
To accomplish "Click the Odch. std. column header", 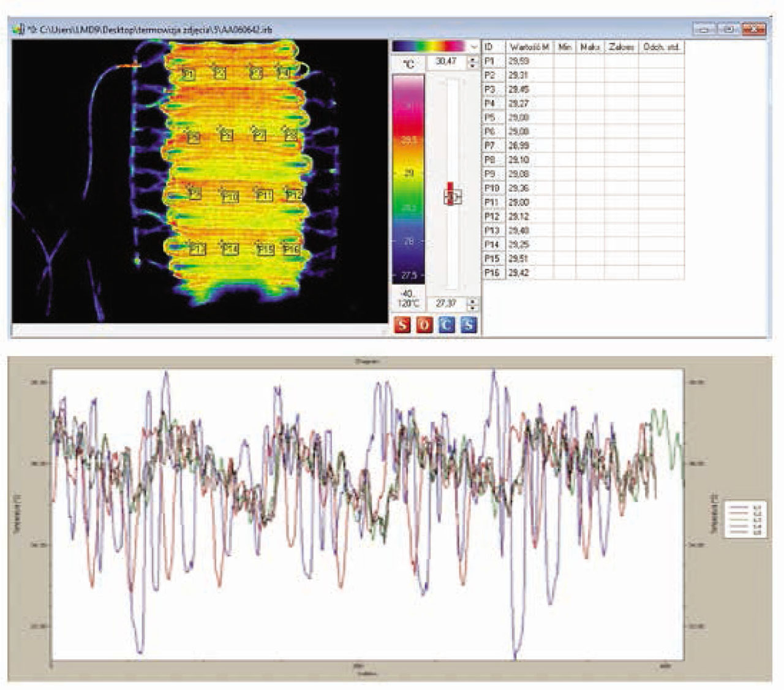I will tap(661, 47).
